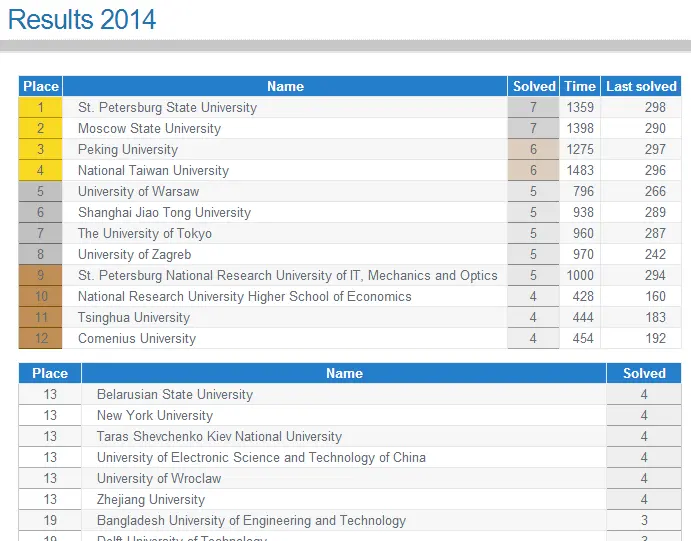Select the Name column header in top table
Image resolution: width=691 pixels, height=541 pixels.
click(285, 86)
